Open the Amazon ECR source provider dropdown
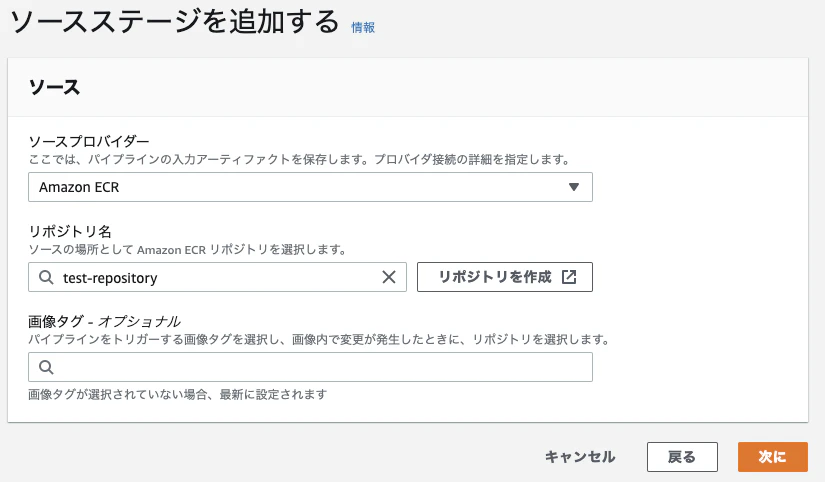 point(310,187)
